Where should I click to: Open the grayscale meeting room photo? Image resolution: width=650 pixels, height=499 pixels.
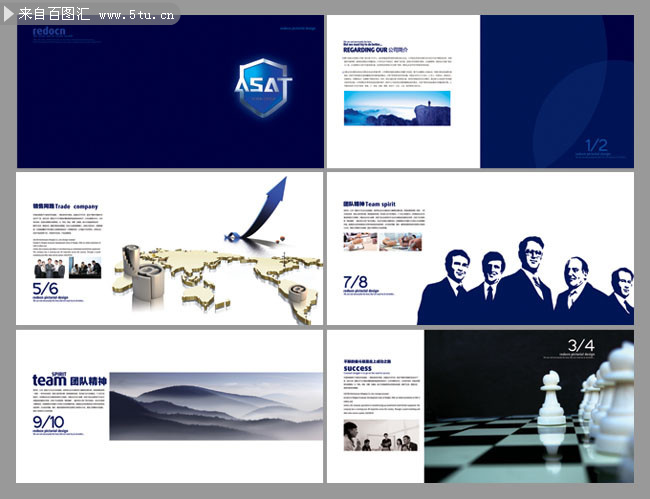click(381, 435)
